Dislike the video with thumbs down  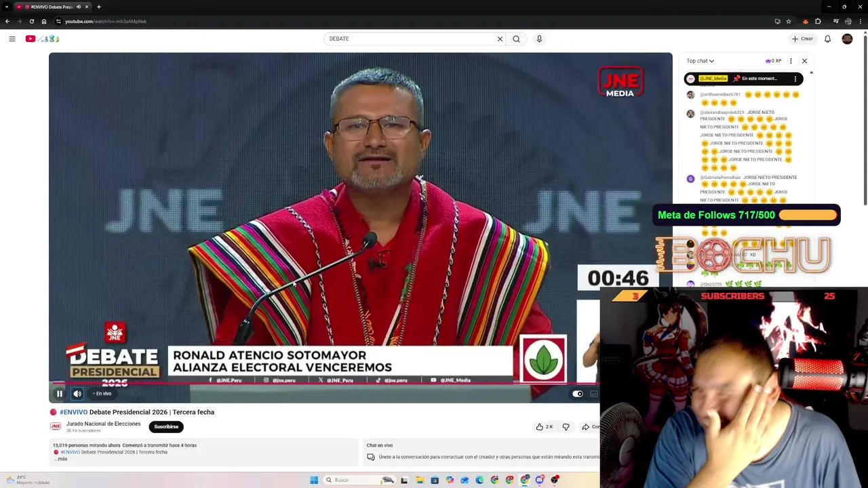566,426
